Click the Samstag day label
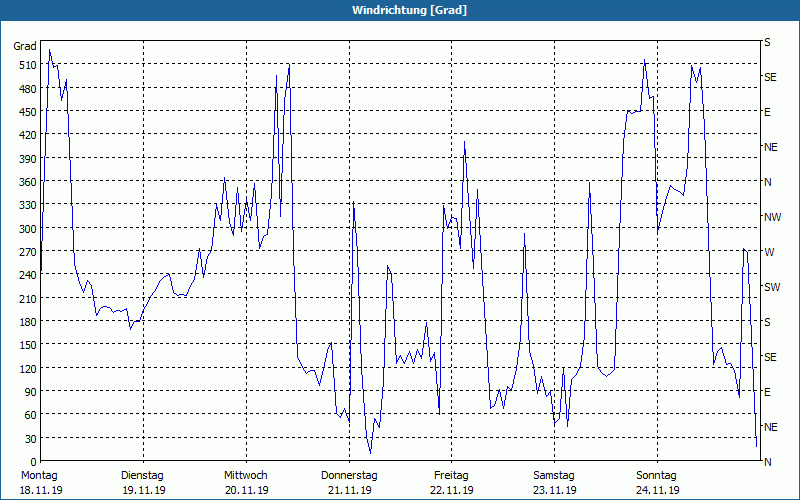Image resolution: width=800 pixels, height=500 pixels. (x=554, y=476)
